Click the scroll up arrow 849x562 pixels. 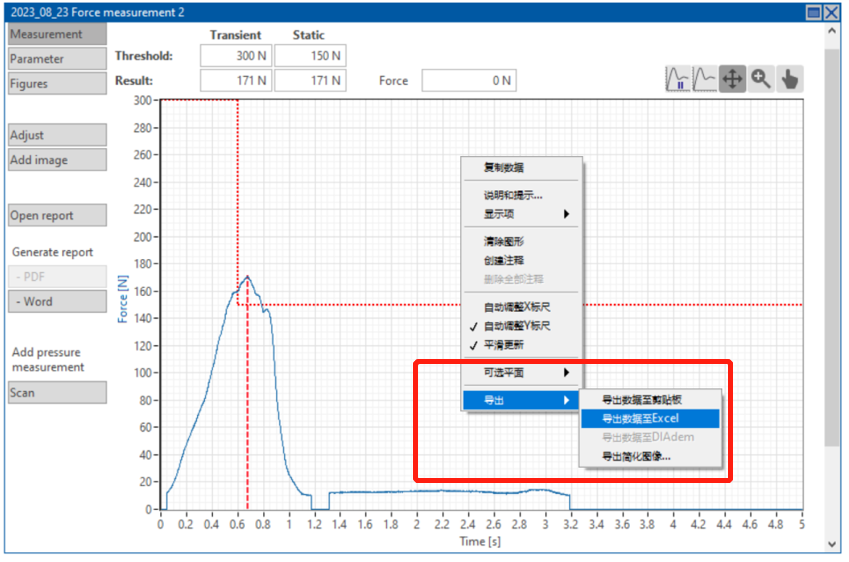(x=832, y=30)
